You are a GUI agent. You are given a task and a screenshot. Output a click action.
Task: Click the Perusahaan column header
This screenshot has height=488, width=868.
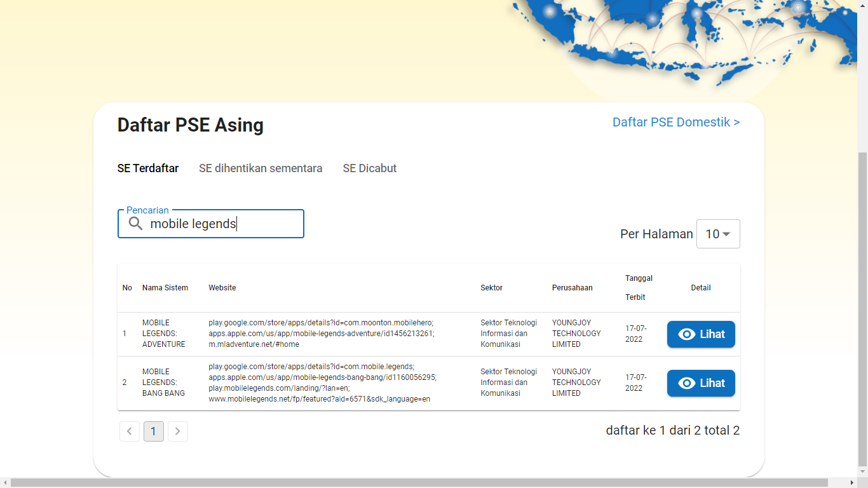(x=572, y=288)
